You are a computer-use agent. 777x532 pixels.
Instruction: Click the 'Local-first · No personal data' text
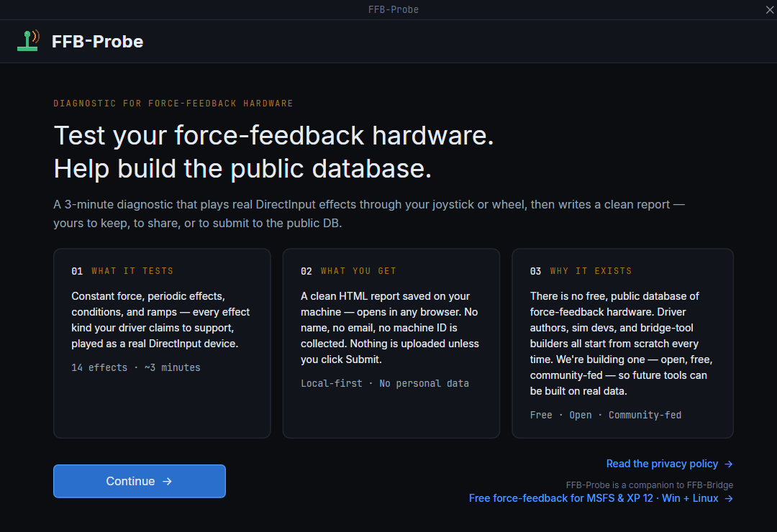(x=384, y=383)
